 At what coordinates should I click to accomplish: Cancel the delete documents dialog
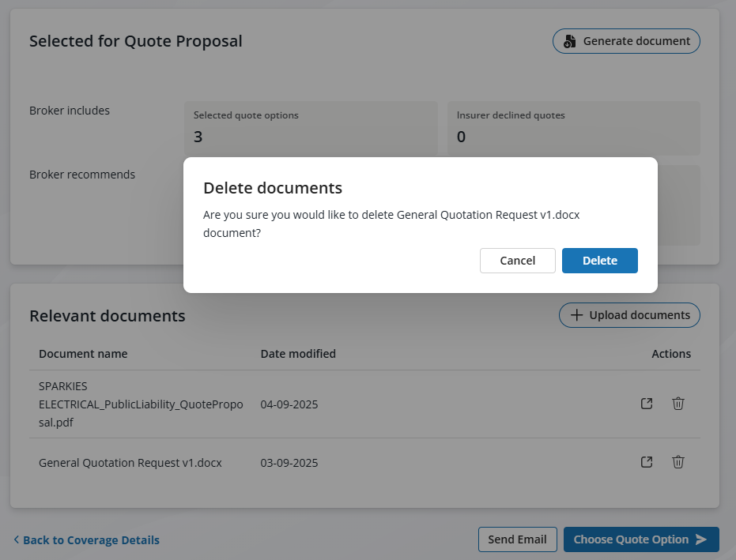pos(517,261)
